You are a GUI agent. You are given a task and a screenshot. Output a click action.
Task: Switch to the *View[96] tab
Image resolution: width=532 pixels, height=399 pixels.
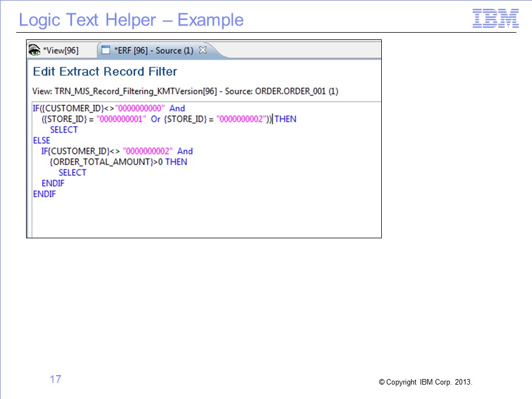click(x=60, y=50)
